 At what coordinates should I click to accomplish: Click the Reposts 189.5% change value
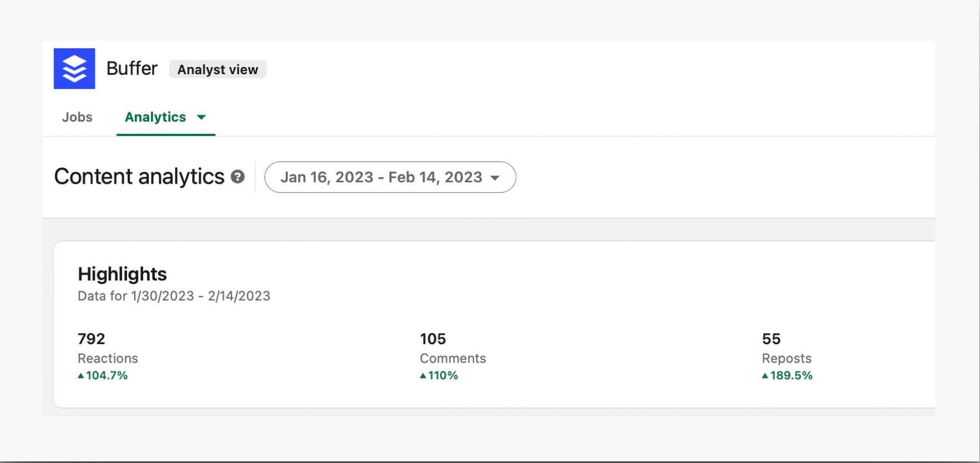(791, 376)
